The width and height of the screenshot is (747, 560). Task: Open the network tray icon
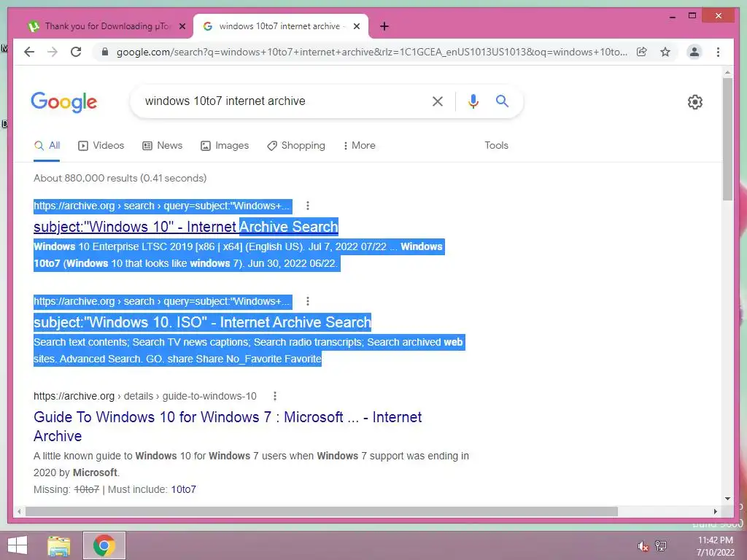tap(661, 546)
